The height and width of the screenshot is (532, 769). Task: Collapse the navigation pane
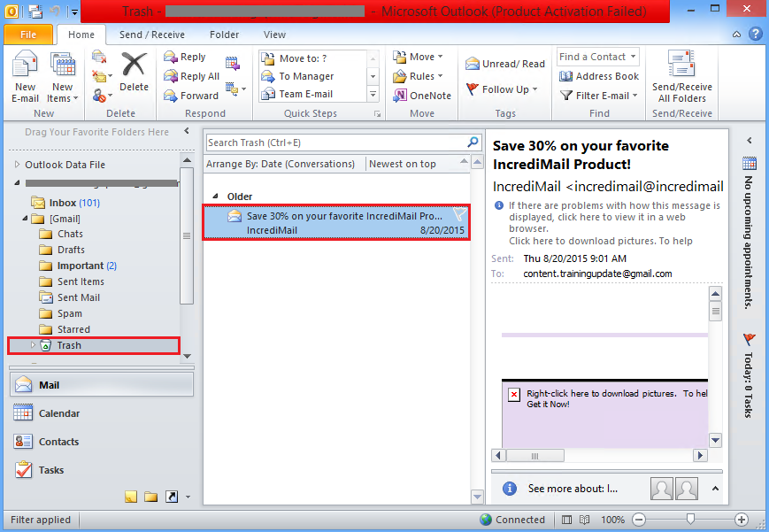[187, 131]
